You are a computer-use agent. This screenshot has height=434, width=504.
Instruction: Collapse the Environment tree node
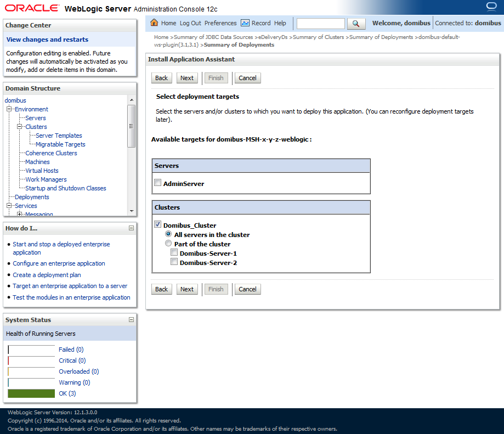[x=9, y=109]
